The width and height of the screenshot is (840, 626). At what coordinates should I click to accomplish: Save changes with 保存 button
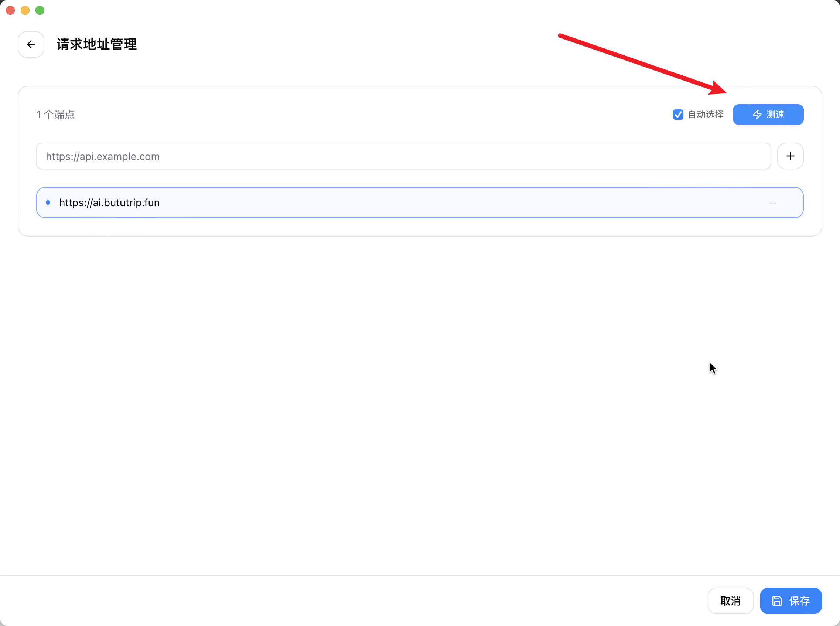[791, 601]
